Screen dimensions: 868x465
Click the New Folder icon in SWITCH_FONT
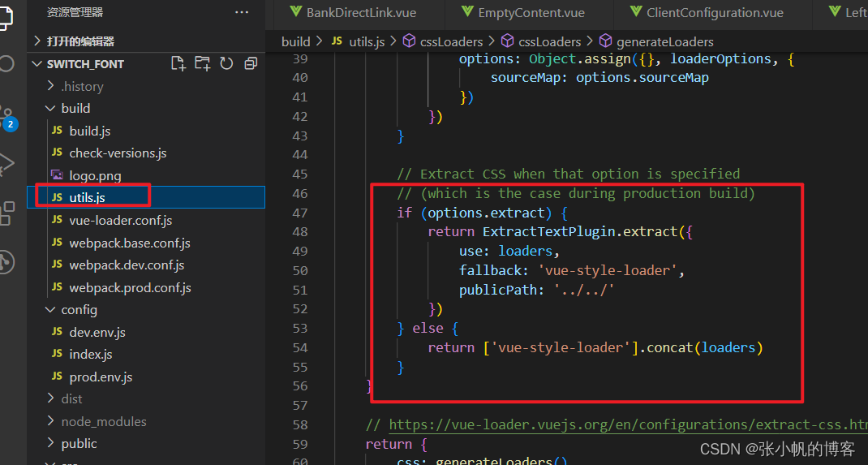pos(203,63)
